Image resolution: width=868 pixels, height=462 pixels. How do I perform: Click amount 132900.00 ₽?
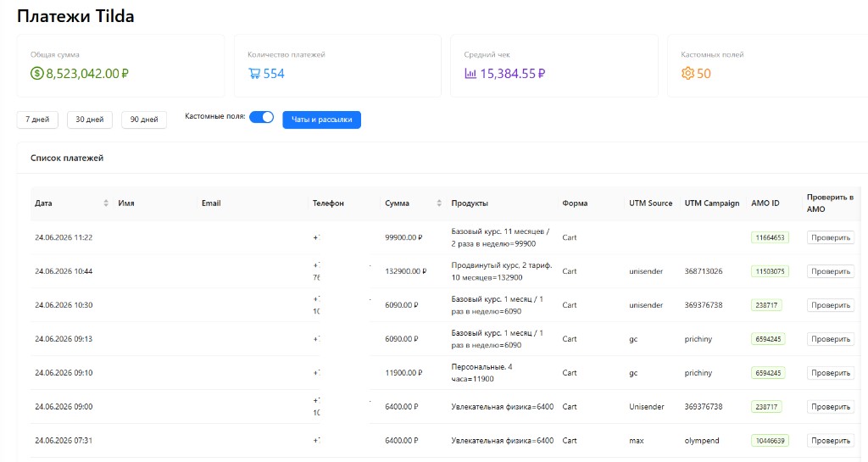(406, 271)
